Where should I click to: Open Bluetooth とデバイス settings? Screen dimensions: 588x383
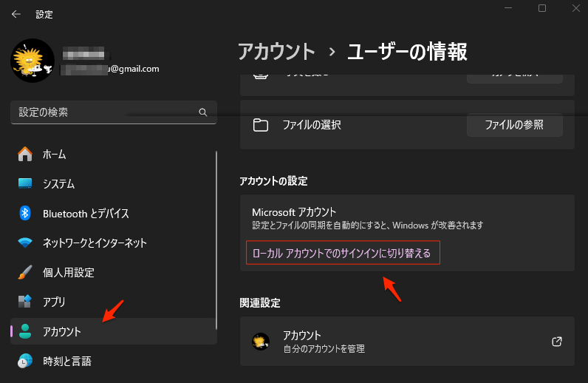pos(114,213)
